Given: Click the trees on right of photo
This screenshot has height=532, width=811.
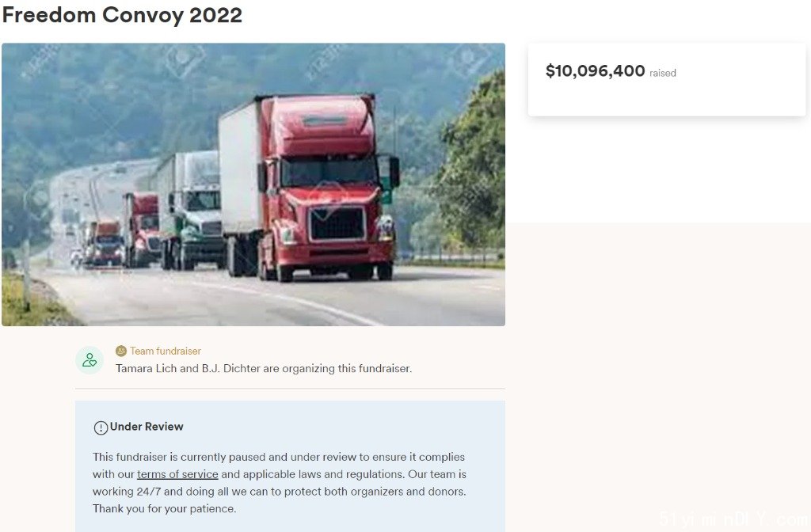Looking at the screenshot, I should tap(472, 165).
